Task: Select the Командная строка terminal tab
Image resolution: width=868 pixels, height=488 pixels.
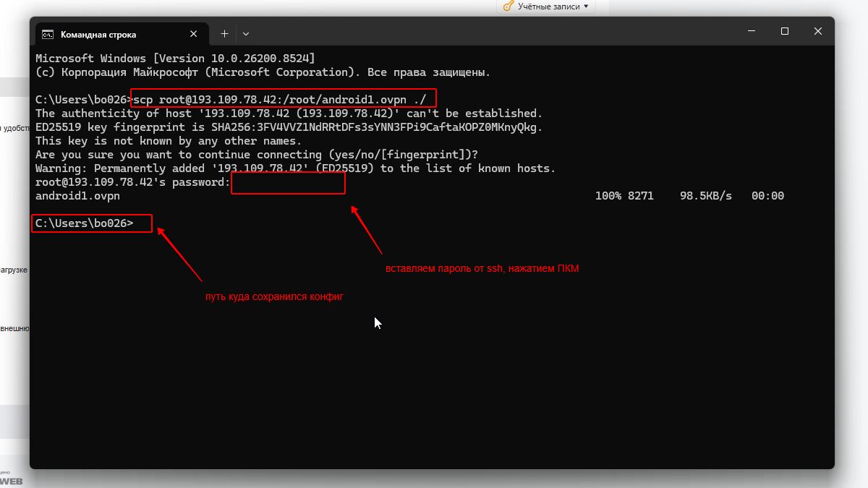Action: (121, 34)
